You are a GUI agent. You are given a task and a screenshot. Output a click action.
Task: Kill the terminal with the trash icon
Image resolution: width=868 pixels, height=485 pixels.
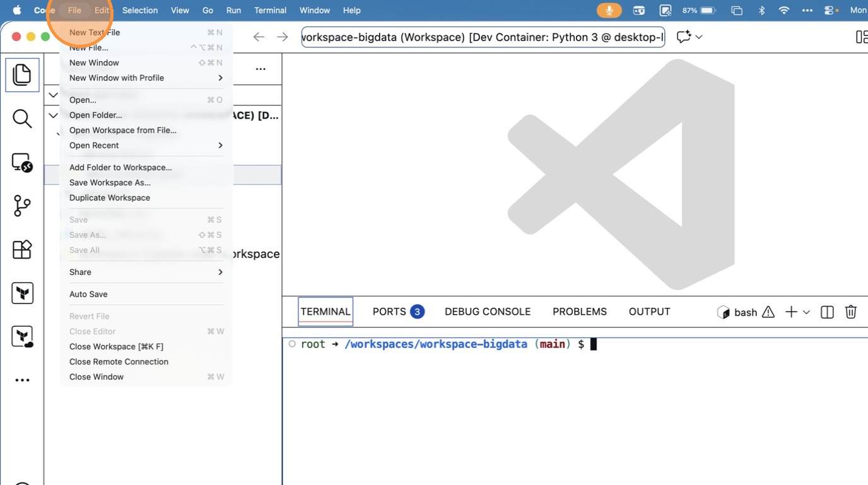tap(851, 312)
